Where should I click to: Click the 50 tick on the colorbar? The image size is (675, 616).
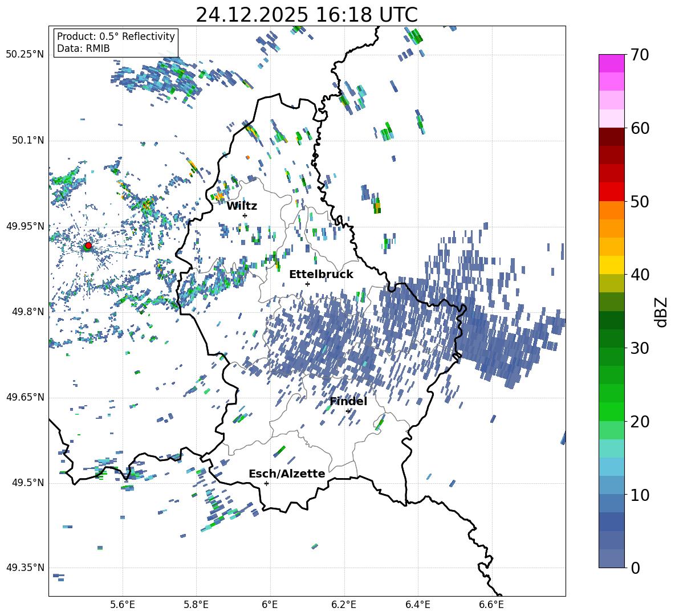(x=640, y=202)
